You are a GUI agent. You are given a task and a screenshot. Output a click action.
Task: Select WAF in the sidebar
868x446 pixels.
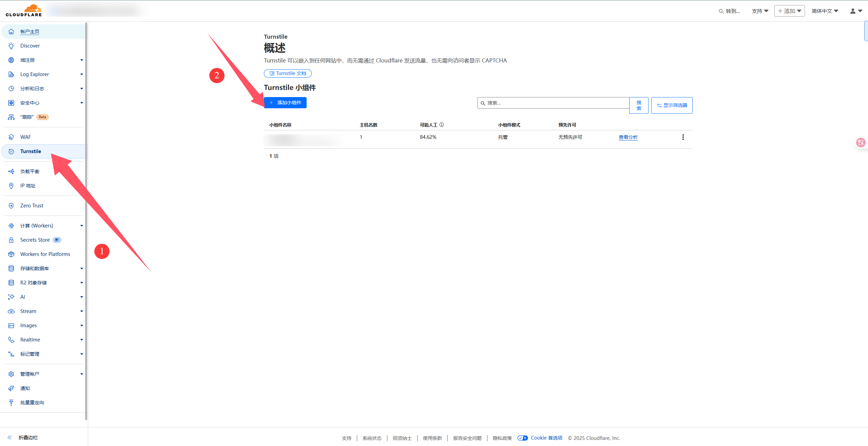coord(25,137)
